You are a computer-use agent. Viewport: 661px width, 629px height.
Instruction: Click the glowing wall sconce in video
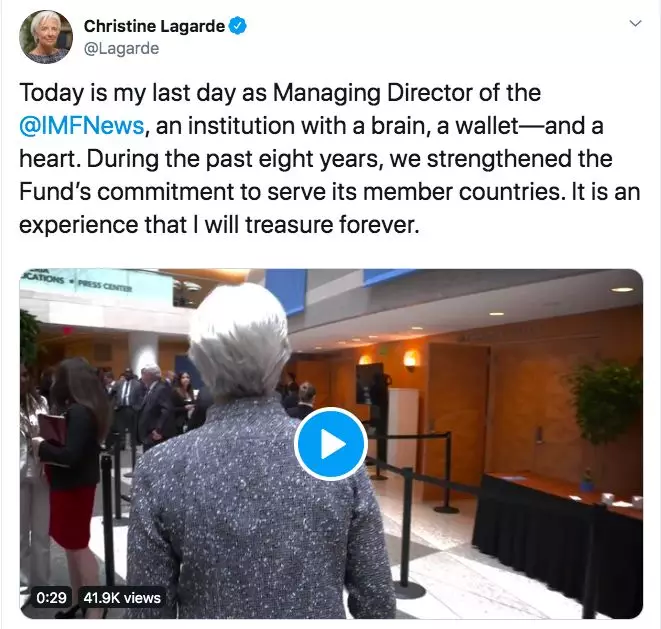click(410, 360)
